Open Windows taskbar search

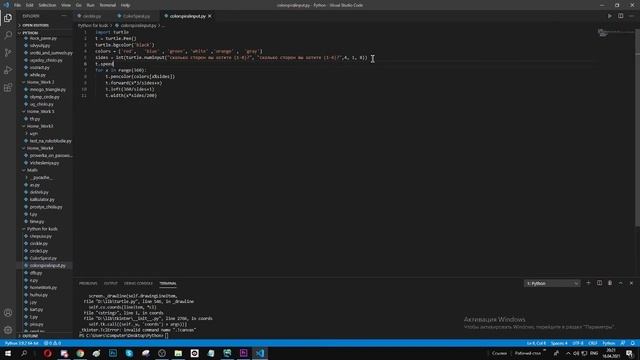[24, 353]
